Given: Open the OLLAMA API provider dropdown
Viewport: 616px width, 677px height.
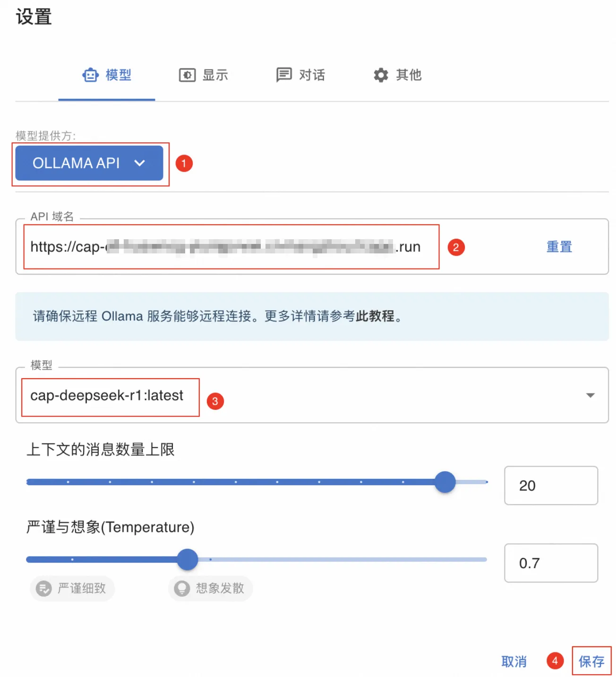Looking at the screenshot, I should 89,163.
